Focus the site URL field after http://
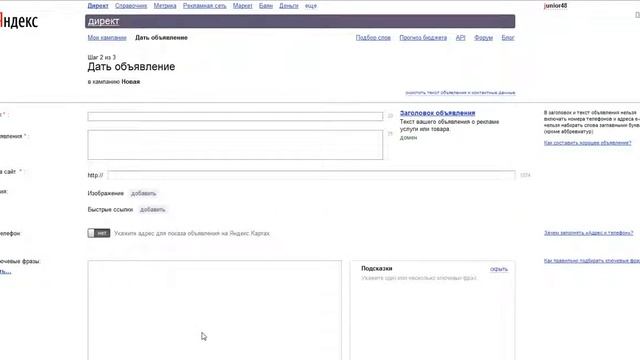640x360 pixels. [x=311, y=175]
